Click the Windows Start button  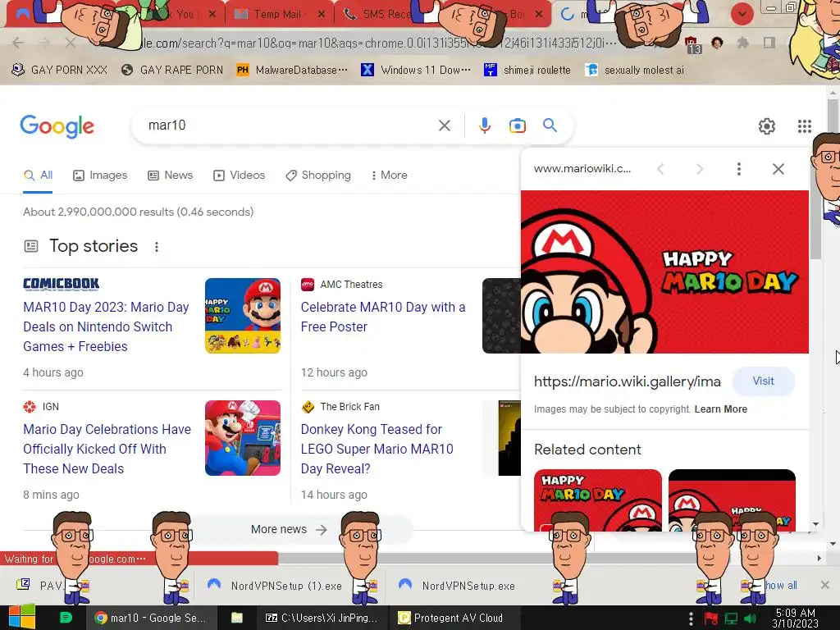tap(22, 618)
